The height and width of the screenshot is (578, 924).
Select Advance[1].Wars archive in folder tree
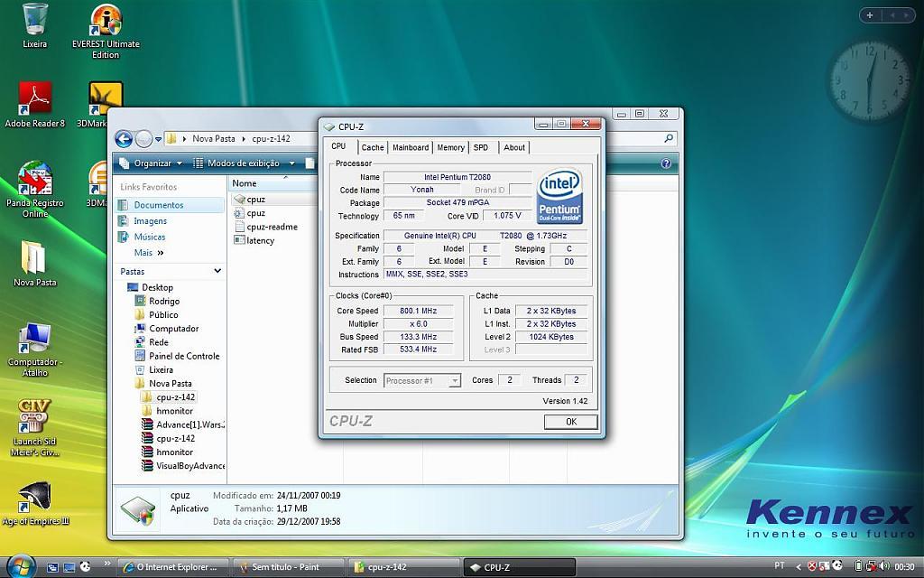[189, 424]
